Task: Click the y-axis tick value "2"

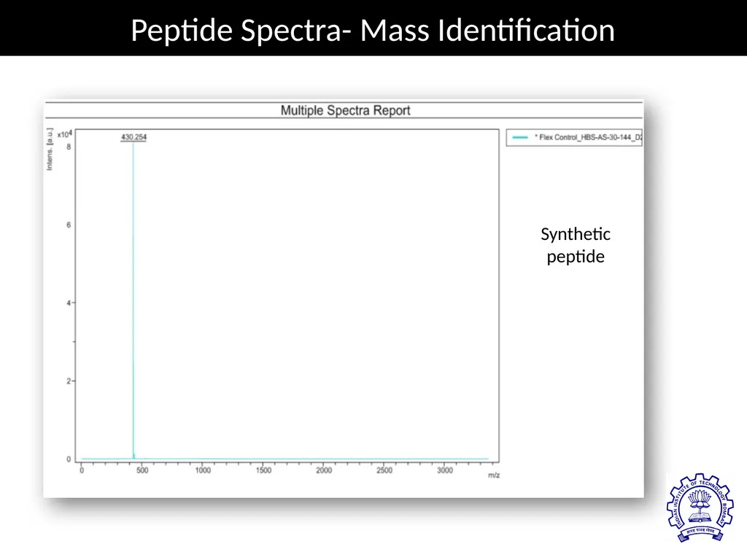Action: 69,381
